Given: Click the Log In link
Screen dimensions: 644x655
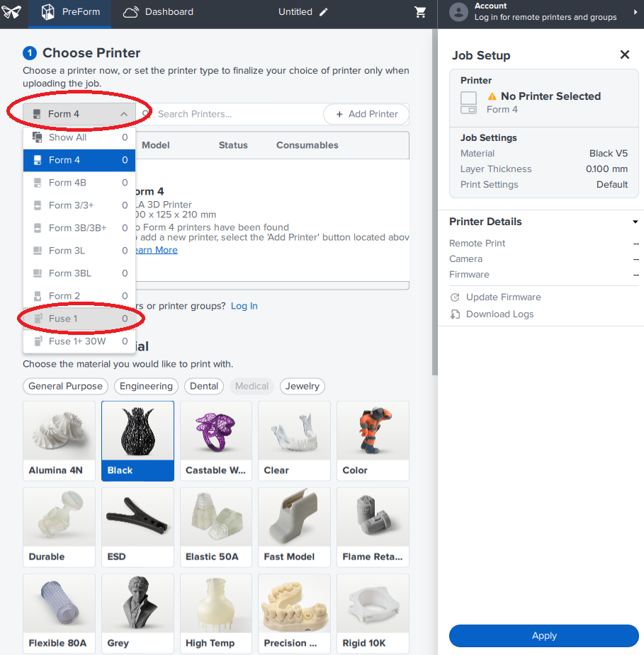Looking at the screenshot, I should pyautogui.click(x=244, y=306).
